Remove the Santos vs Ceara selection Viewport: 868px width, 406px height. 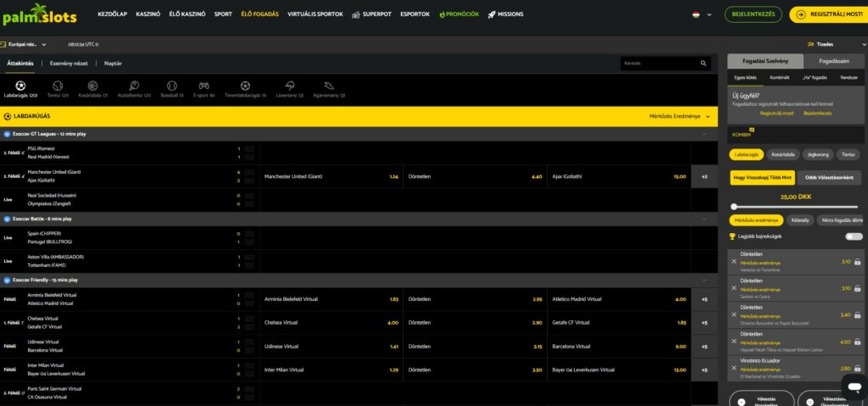(x=734, y=288)
